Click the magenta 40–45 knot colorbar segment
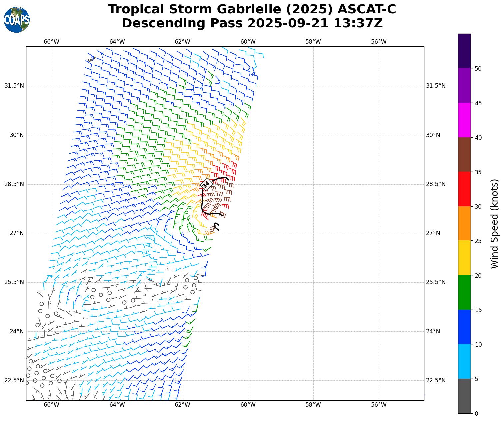Viewport: 504px width, 421px height. tap(464, 120)
